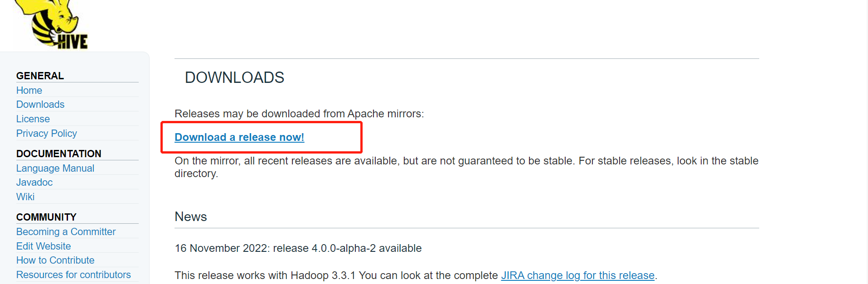View the Privacy Policy link

tap(47, 133)
